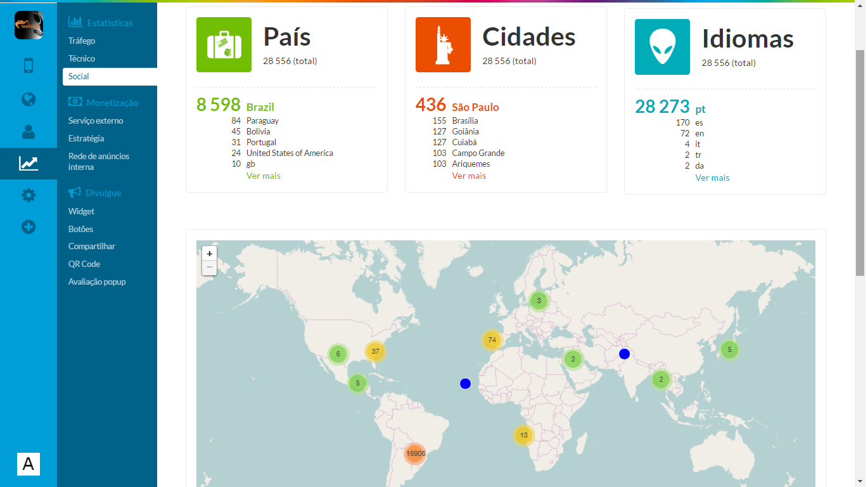
Task: Show more languages via Ver mais
Action: click(712, 178)
